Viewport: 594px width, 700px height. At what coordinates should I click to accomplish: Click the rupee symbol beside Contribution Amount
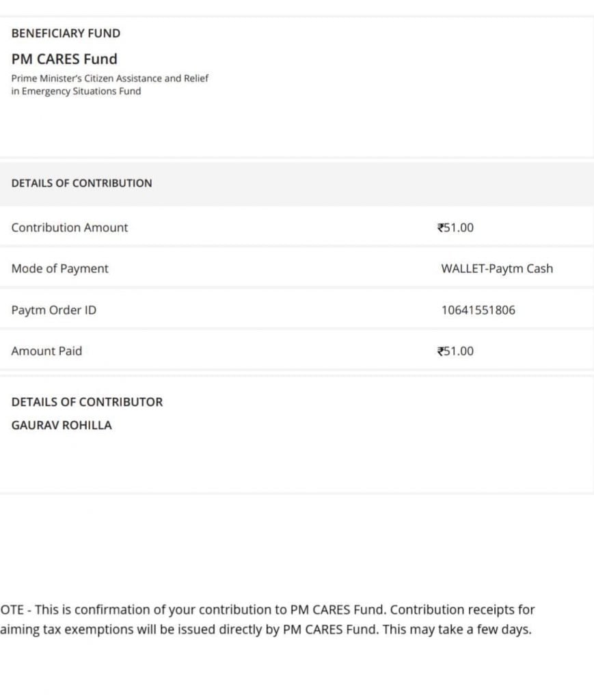pos(440,228)
